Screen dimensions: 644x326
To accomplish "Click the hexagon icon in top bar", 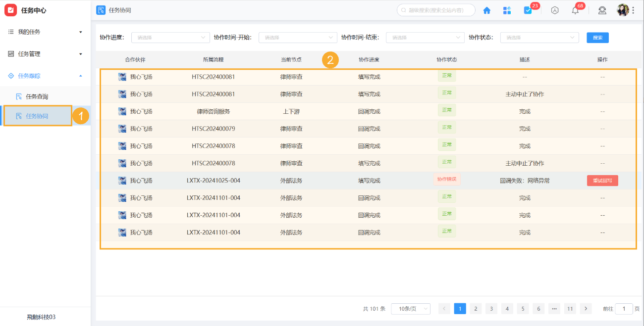I will coord(555,10).
